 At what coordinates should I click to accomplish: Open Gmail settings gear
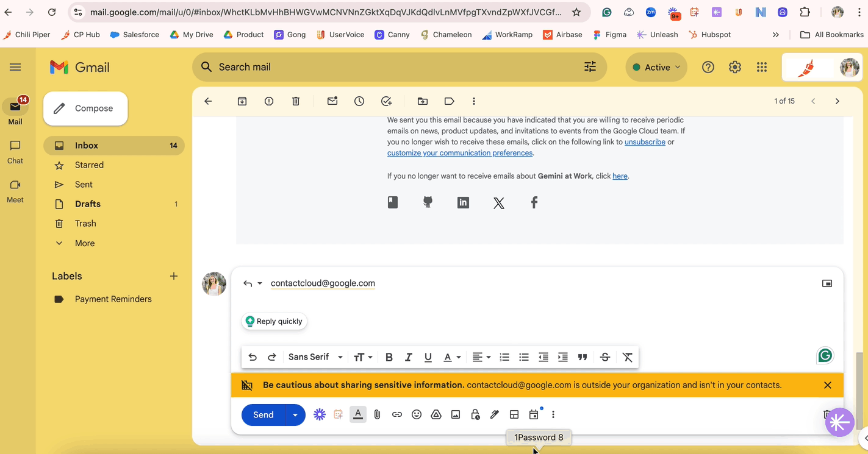click(735, 67)
